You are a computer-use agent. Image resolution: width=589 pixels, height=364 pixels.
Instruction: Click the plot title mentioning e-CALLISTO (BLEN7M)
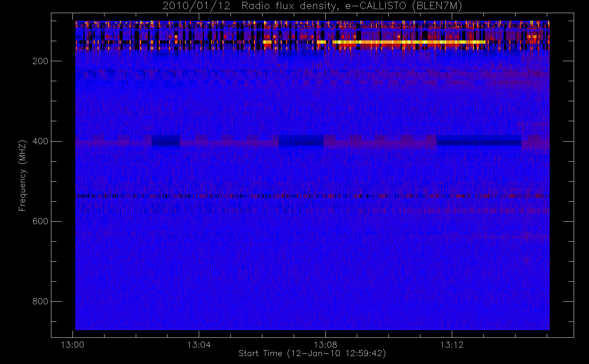click(312, 6)
